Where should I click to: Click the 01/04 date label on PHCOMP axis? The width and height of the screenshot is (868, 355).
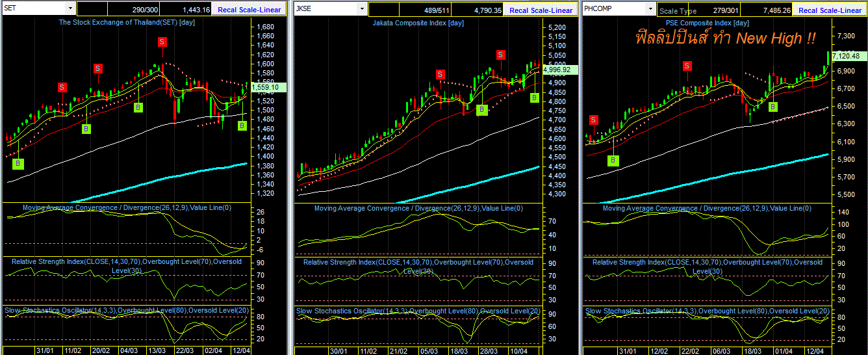coord(783,350)
